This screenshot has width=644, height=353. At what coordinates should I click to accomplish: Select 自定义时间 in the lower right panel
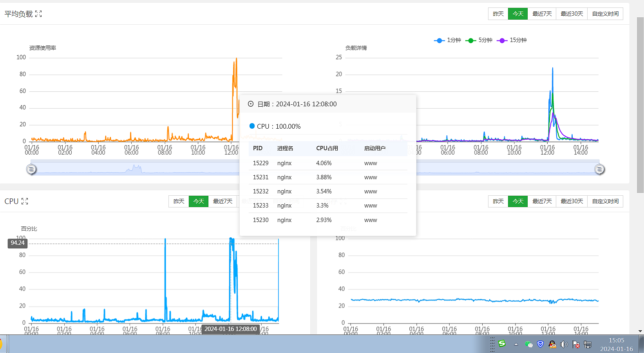pyautogui.click(x=605, y=201)
